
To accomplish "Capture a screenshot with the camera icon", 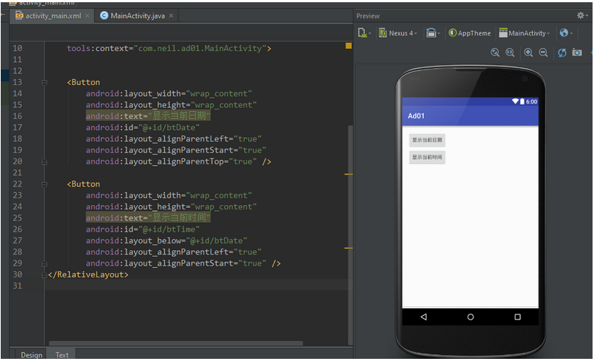I will [x=577, y=53].
